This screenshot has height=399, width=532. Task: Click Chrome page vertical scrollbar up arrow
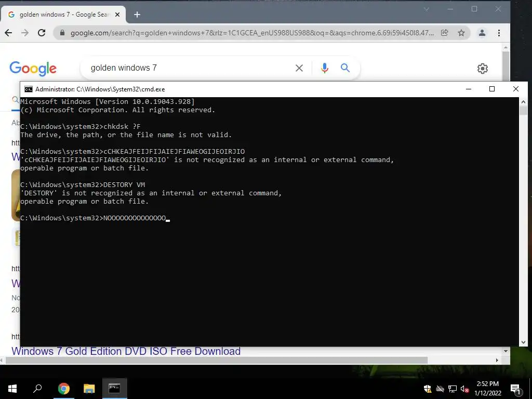tap(506, 47)
